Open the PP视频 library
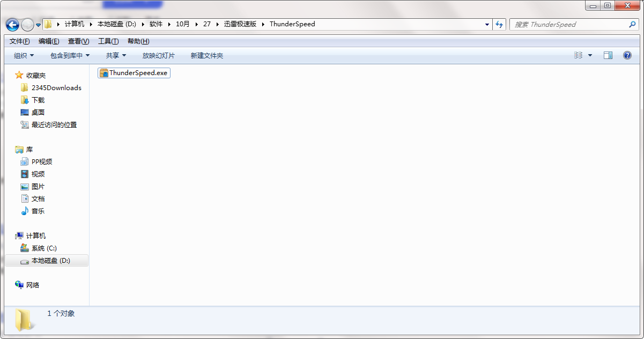 point(42,161)
